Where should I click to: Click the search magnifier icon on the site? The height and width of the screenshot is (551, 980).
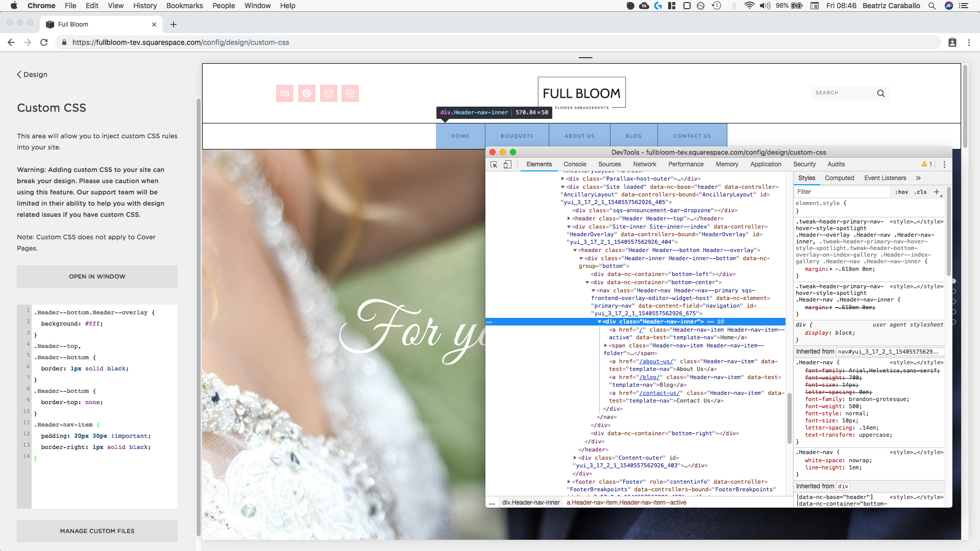coord(881,93)
